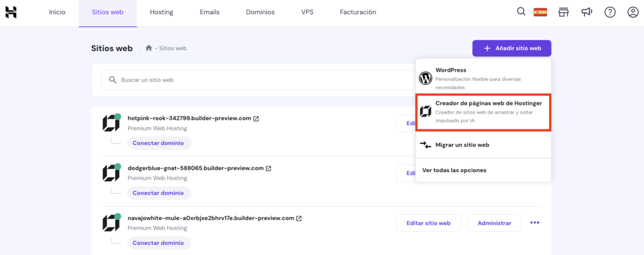Open the megaphone announcements icon

[586, 12]
